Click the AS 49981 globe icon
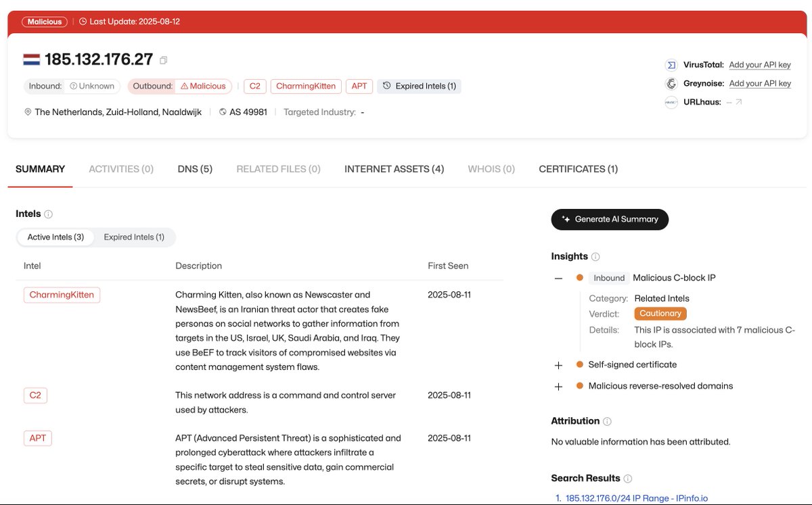Image resolution: width=812 pixels, height=505 pixels. pyautogui.click(x=223, y=112)
